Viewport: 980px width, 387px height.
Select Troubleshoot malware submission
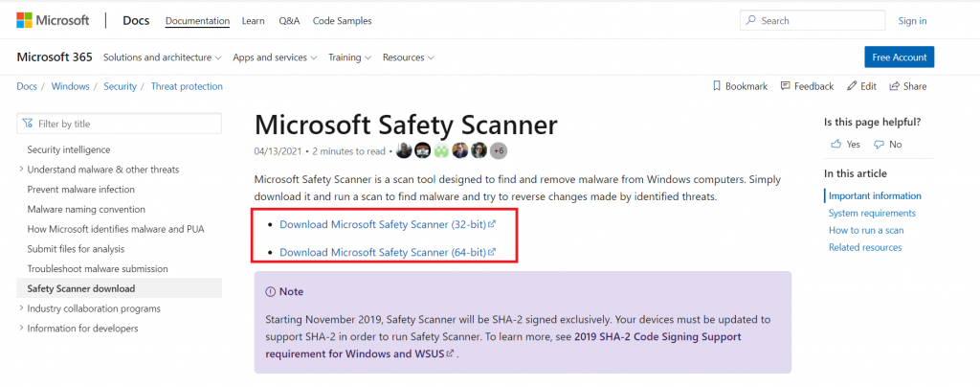[98, 268]
